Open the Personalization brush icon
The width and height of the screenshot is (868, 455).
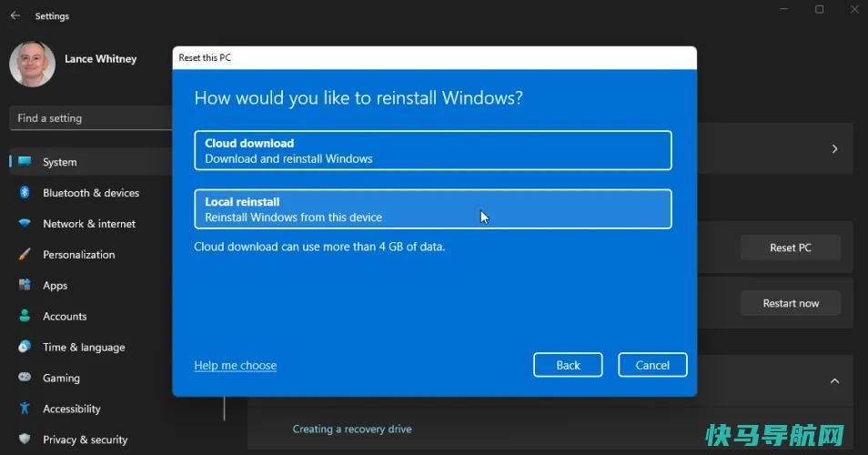(25, 255)
